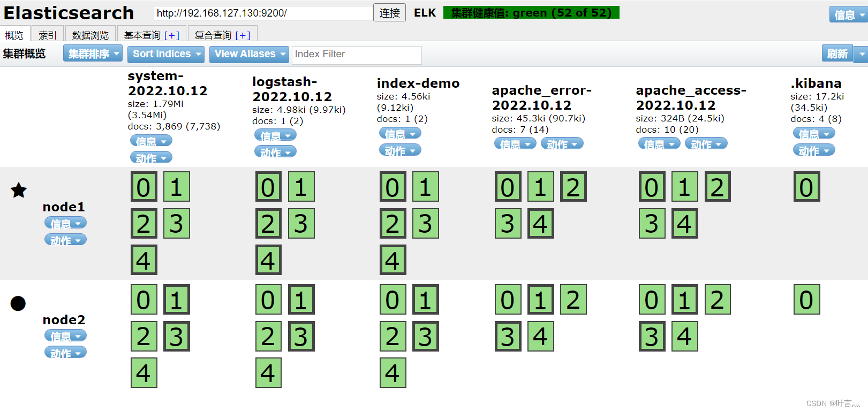Select shard 4 of apache_access-2022.10.12 on node1
This screenshot has height=412, width=868.
click(x=685, y=223)
